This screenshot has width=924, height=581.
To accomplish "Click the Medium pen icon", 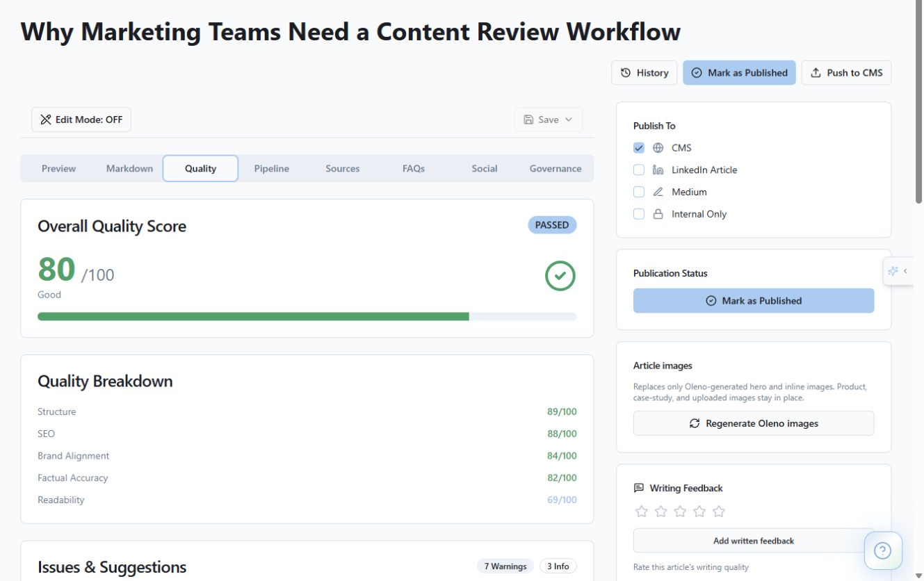I will 658,193.
